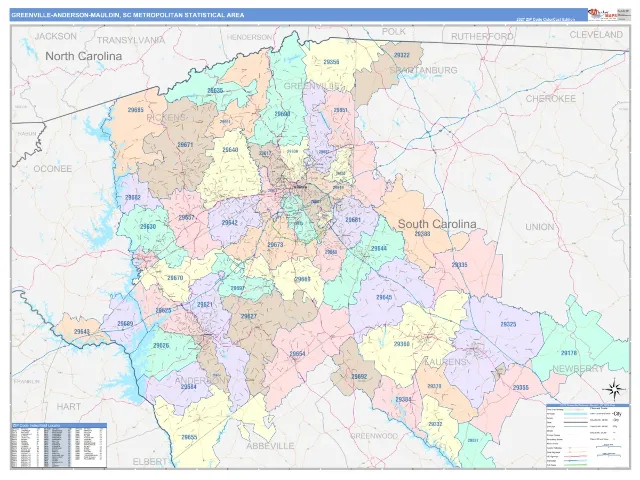
Task: Select ZIP code 29621 region label
Action: pyautogui.click(x=204, y=304)
